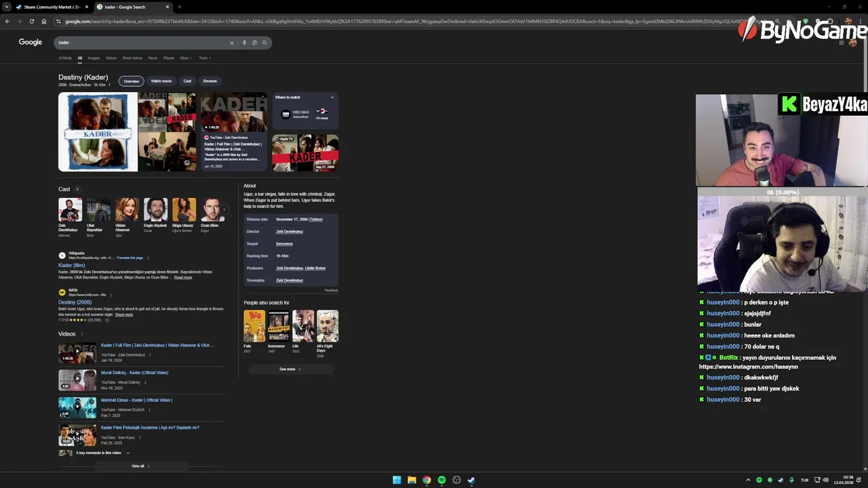Screen dimensions: 868x488
Task: Switch to AI Mode
Action: tap(65, 58)
